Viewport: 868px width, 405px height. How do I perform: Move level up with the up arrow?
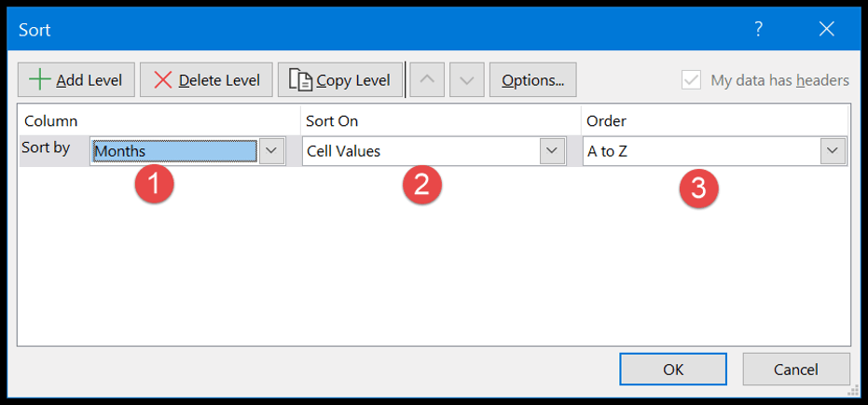coord(427,79)
